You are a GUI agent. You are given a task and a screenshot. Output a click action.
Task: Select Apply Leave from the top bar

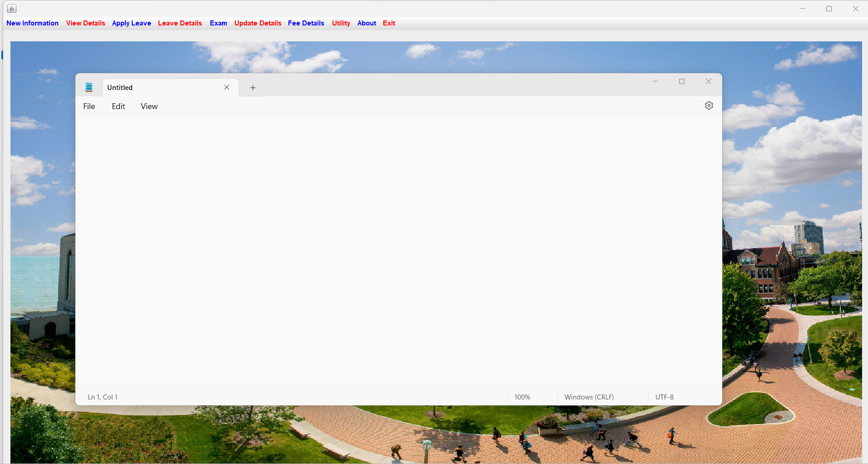(x=131, y=23)
